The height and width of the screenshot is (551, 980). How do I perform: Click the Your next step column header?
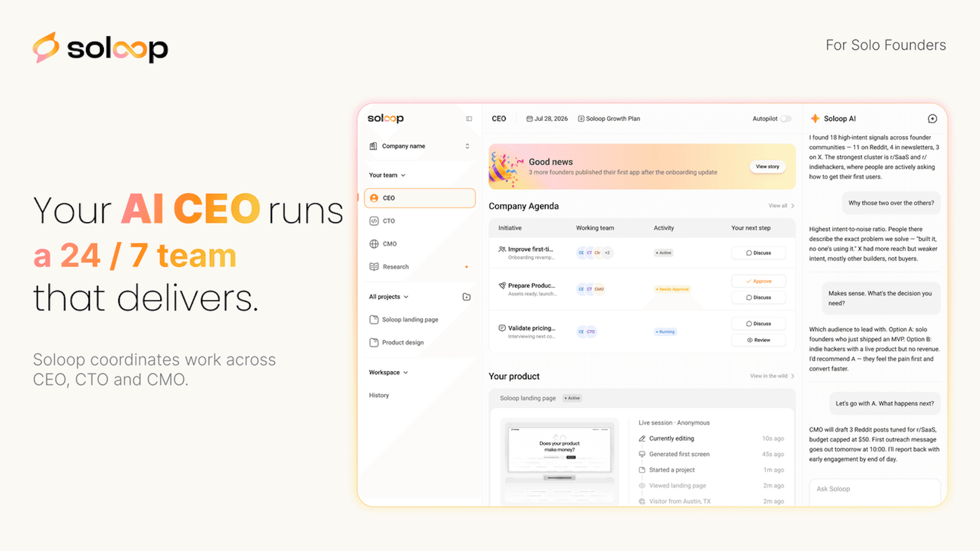751,228
